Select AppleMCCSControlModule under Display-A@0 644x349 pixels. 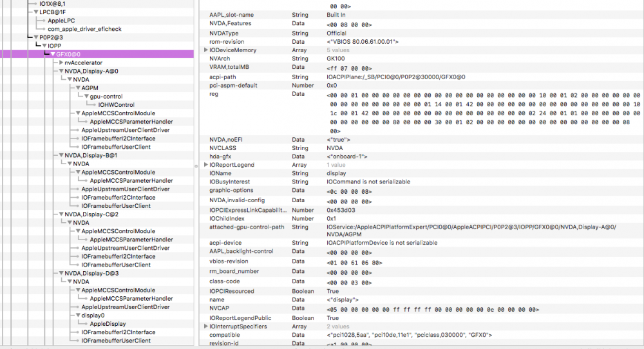click(118, 113)
